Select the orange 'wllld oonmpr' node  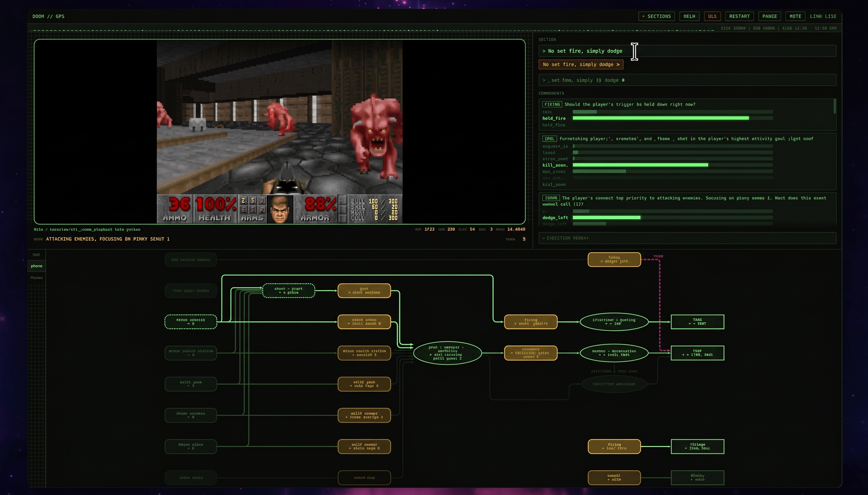[x=364, y=415]
